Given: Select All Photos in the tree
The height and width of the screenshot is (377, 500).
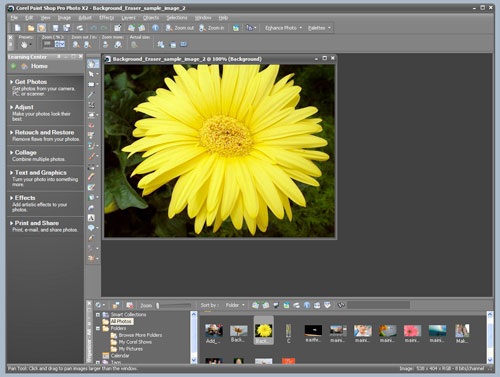Looking at the screenshot, I should 121,321.
